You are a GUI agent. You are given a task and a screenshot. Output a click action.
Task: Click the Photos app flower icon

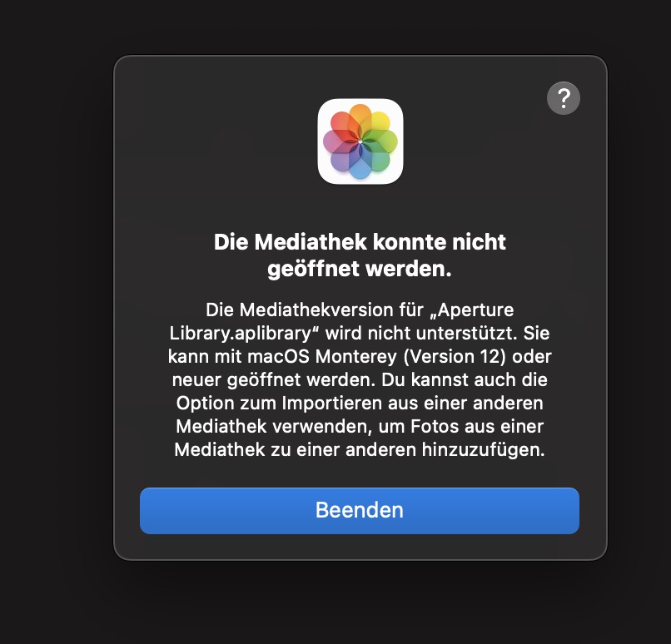(360, 141)
